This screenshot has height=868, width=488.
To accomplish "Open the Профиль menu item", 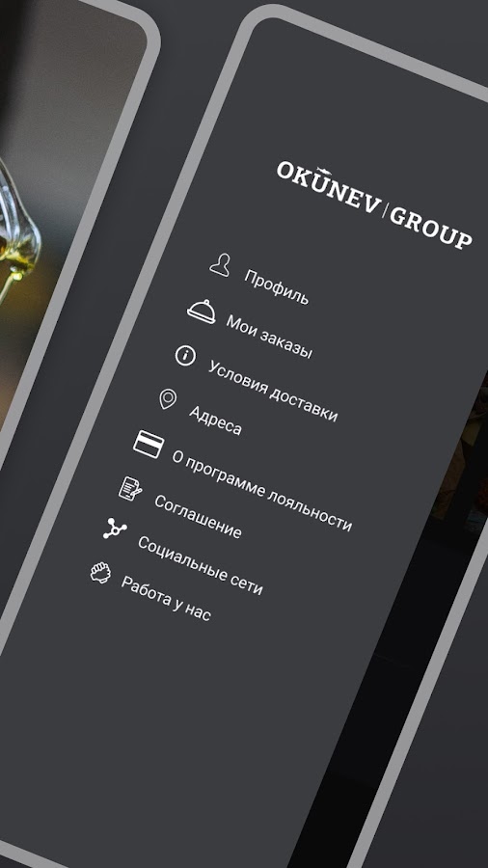I will click(x=276, y=286).
